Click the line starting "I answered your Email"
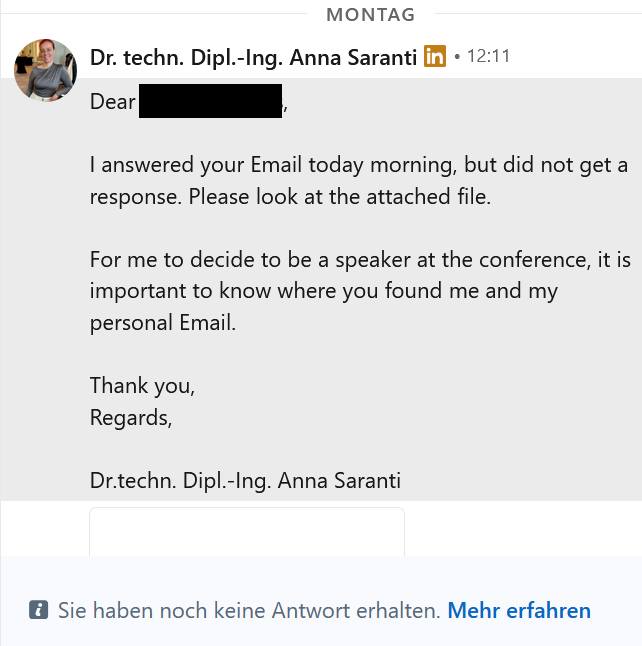The height and width of the screenshot is (646, 642). point(358,164)
